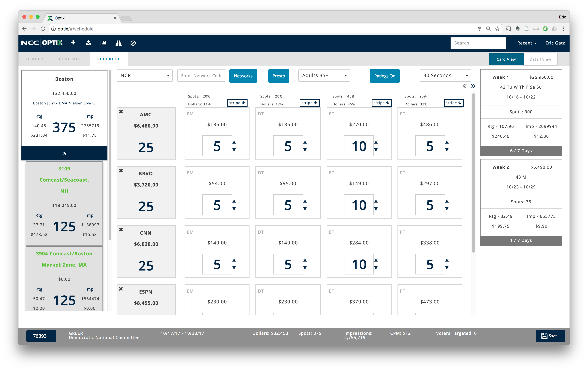Open the 30 Seconds length dropdown
The width and height of the screenshot is (588, 371).
tap(445, 76)
